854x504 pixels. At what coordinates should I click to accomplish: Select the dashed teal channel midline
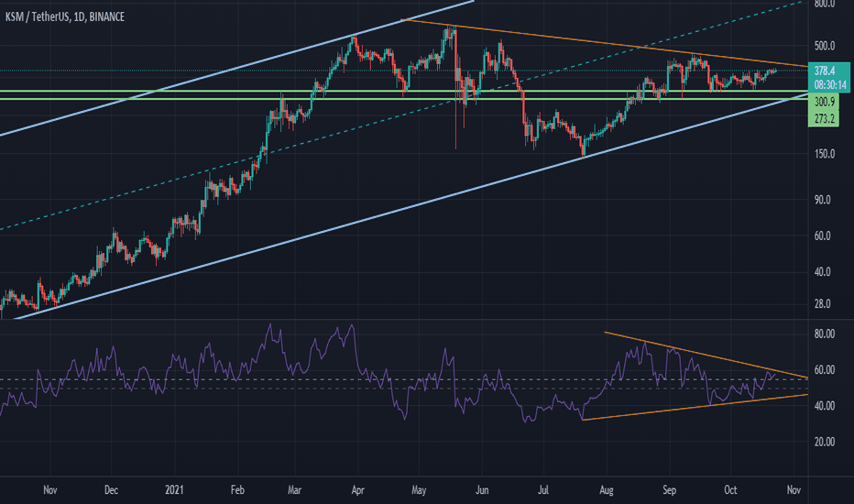click(x=403, y=115)
